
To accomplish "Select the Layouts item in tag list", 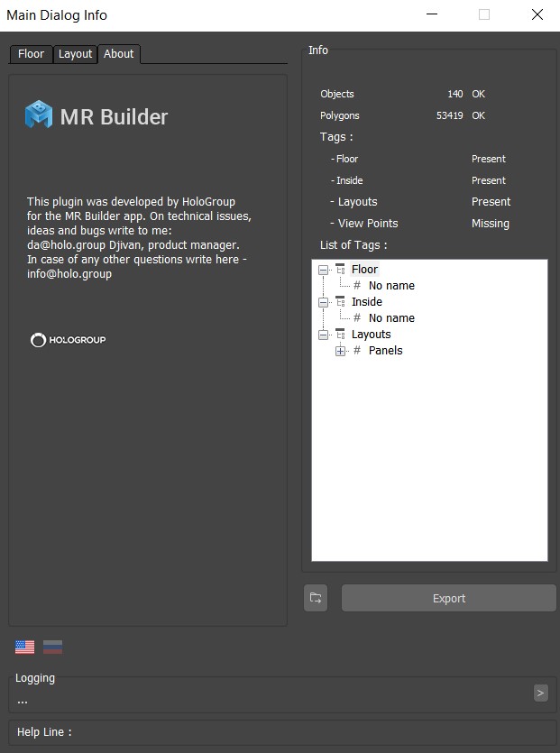I will coord(372,335).
